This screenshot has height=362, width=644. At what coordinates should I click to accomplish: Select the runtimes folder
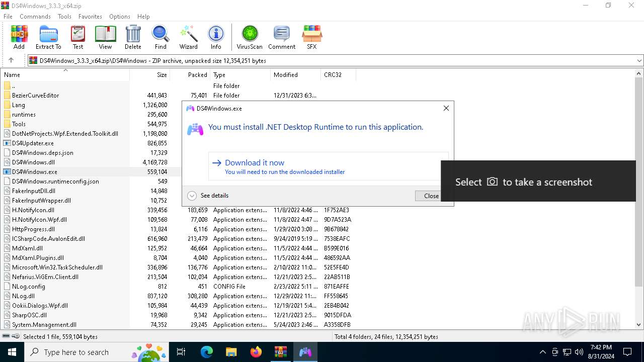point(24,115)
